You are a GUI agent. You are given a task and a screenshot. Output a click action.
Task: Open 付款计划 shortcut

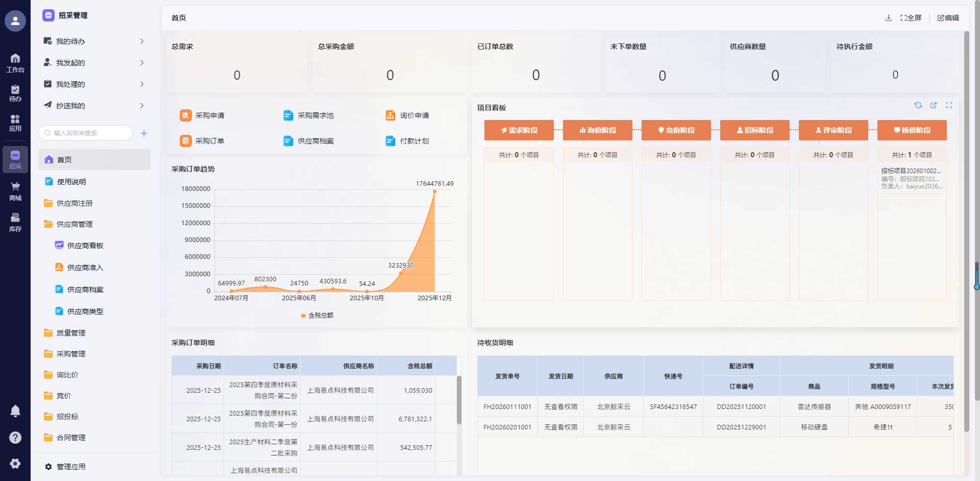click(x=407, y=141)
